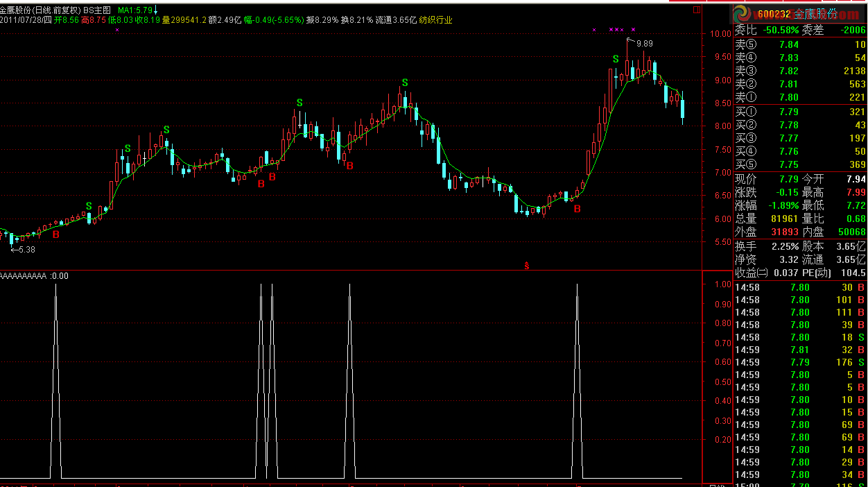Click the small red square icon above price axis
Viewport: 868px width, 487px height.
tap(697, 11)
